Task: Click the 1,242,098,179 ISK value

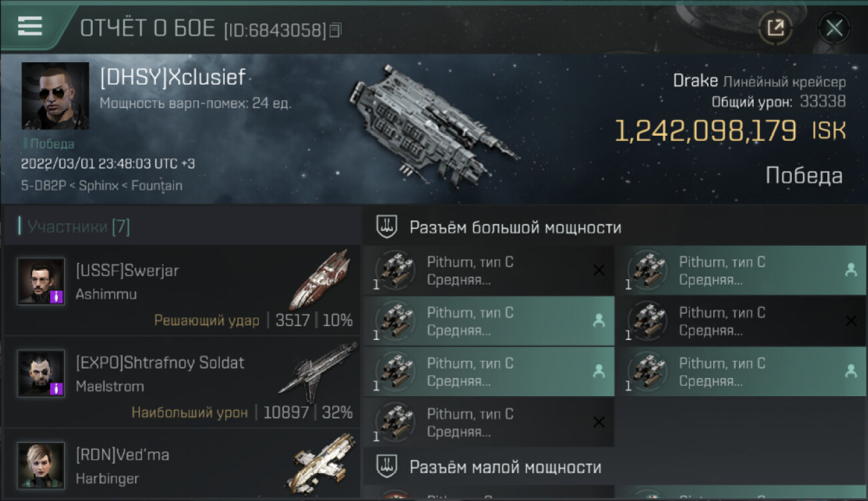Action: pyautogui.click(x=730, y=131)
